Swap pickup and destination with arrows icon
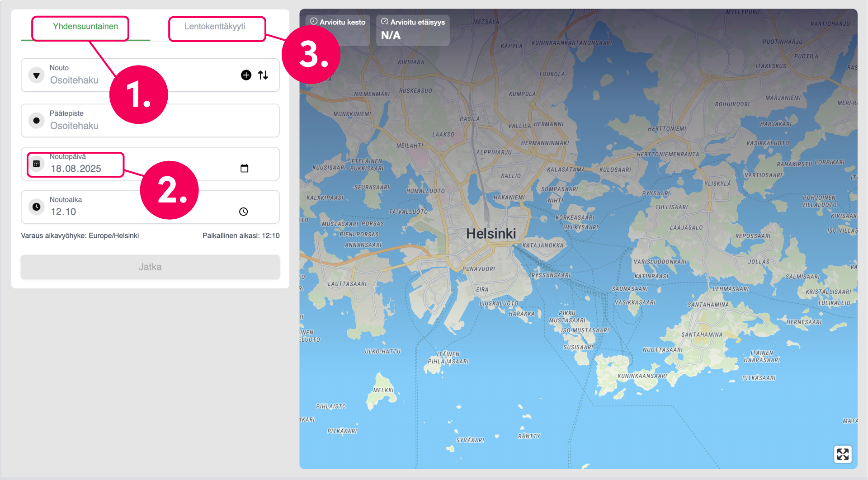Viewport: 868px width, 480px height. pos(263,75)
